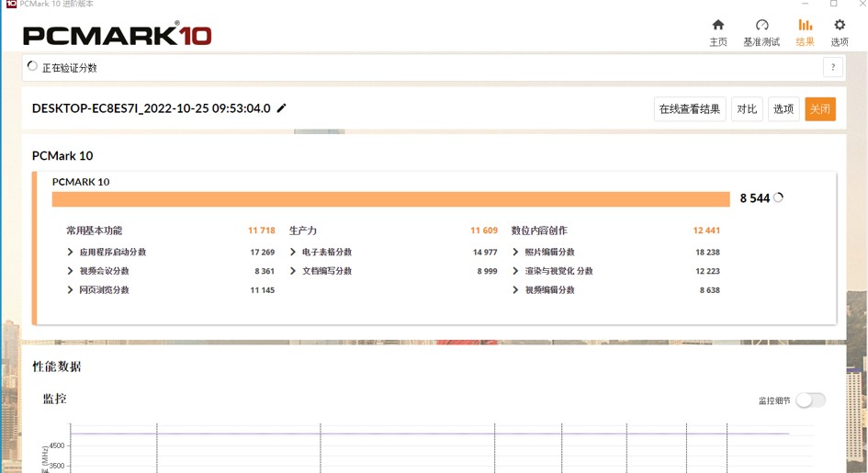Click the 17 269 score value
Screen dimensions: 868x473
click(x=263, y=252)
